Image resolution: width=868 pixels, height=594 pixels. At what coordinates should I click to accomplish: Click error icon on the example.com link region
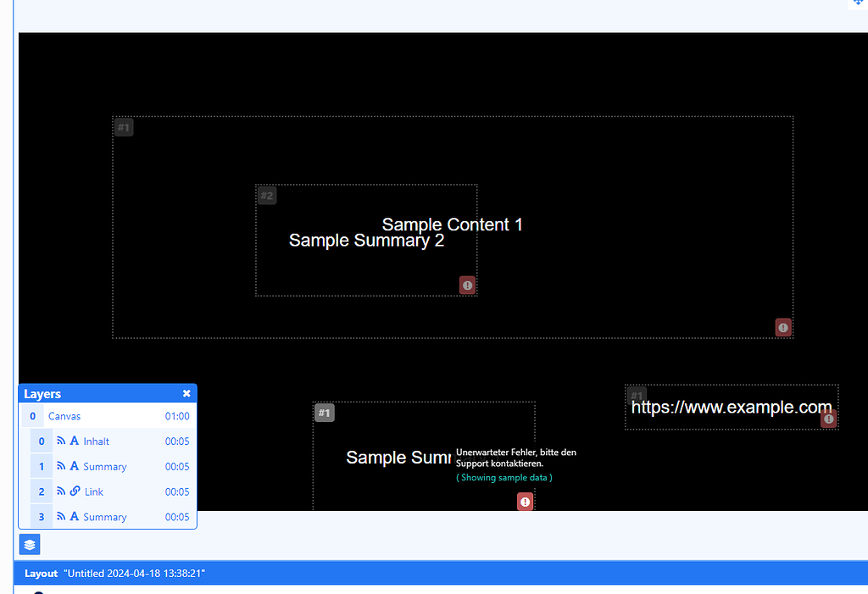click(828, 419)
